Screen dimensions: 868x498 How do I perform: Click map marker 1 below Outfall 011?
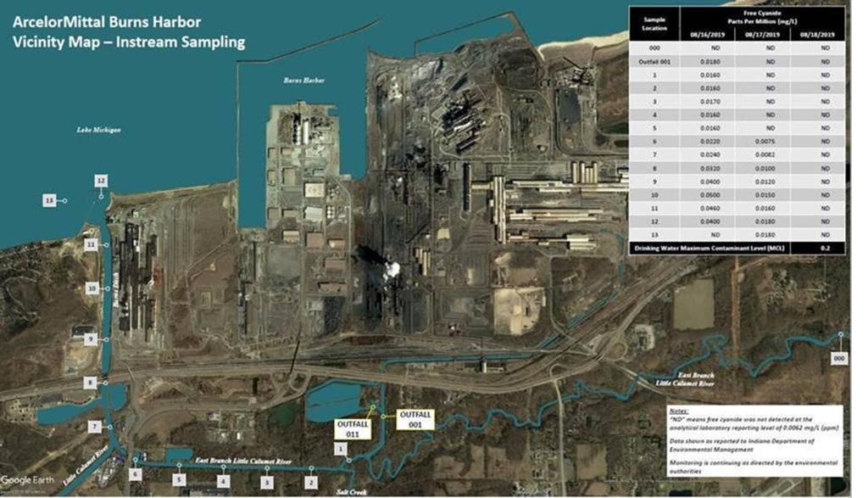341,449
